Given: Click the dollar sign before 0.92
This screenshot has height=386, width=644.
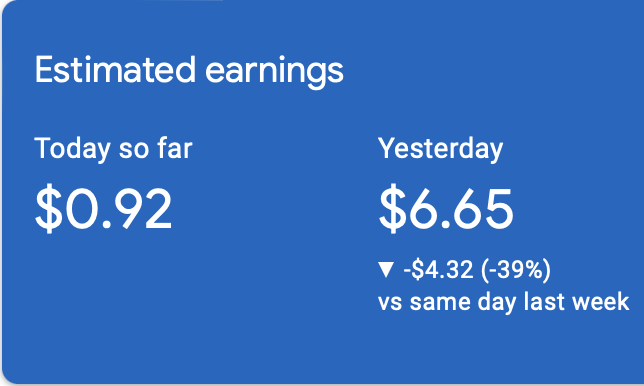Looking at the screenshot, I should click(x=49, y=209).
